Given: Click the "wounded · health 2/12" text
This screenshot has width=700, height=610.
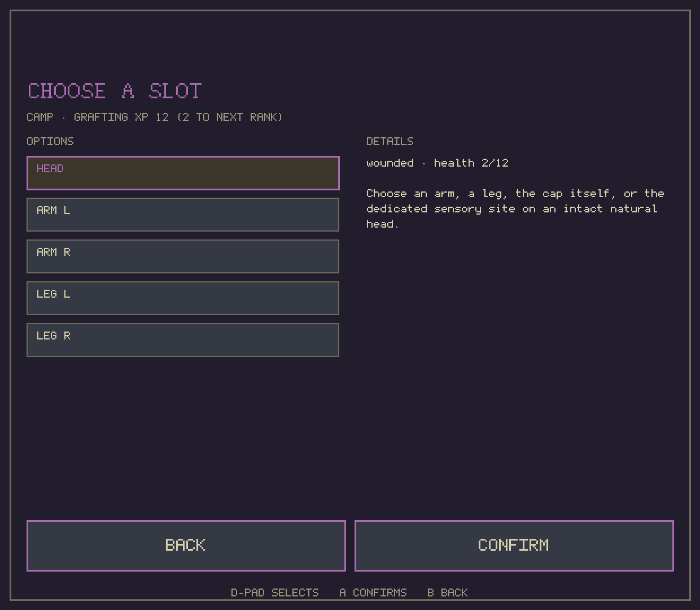Looking at the screenshot, I should (438, 163).
